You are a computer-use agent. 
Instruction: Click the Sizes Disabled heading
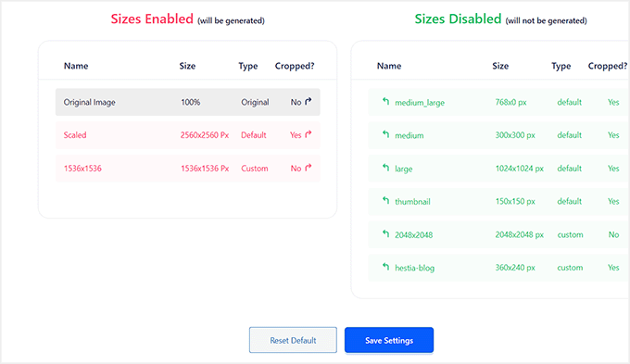click(x=458, y=19)
